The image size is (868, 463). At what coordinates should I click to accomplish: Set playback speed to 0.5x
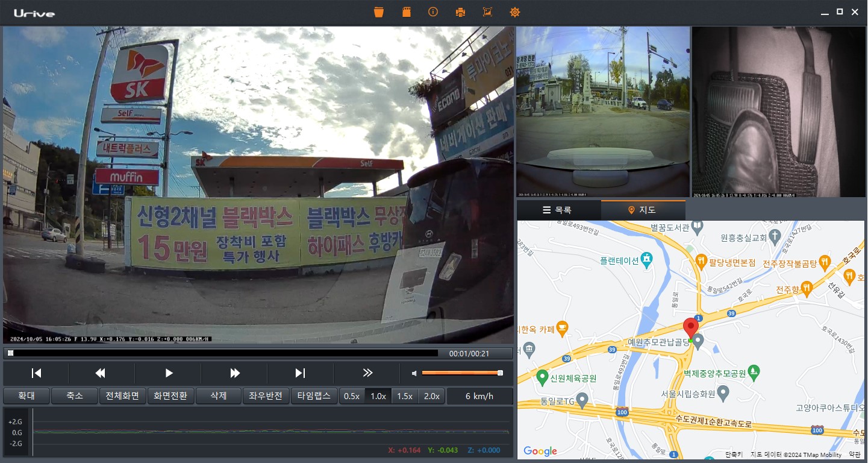point(352,396)
